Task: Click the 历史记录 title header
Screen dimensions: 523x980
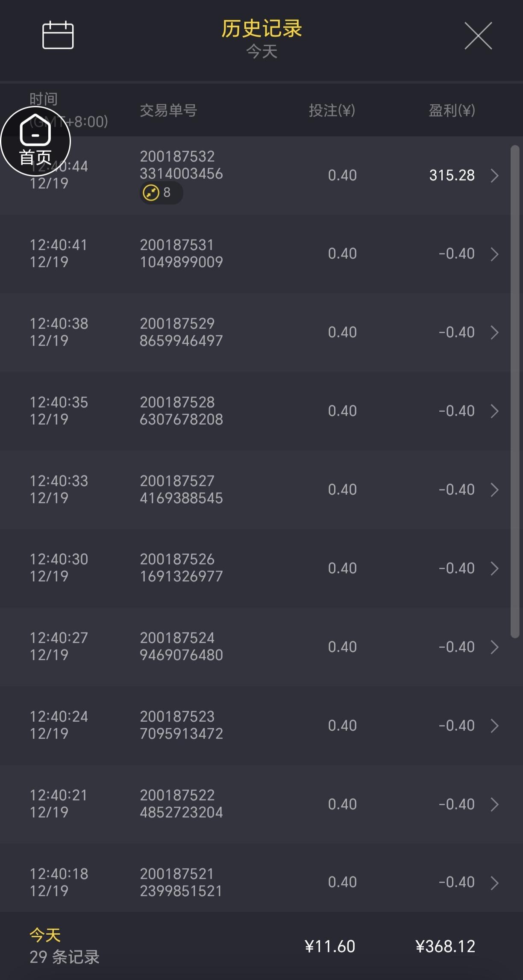Action: pos(261,29)
